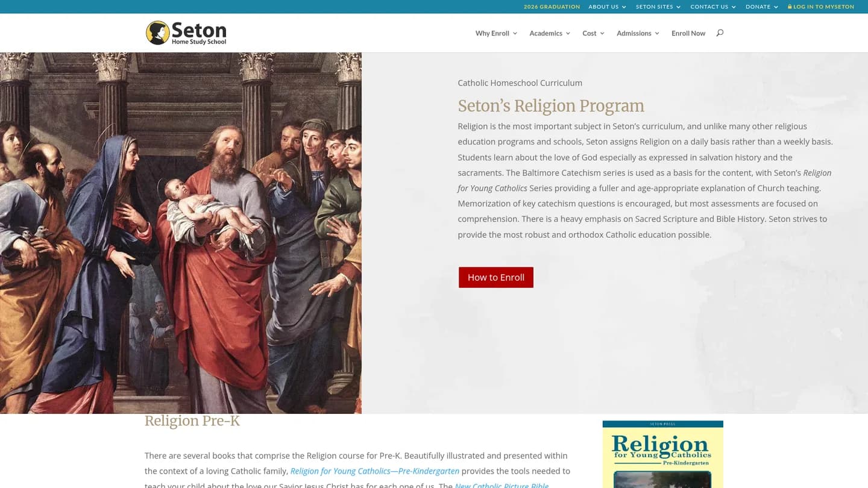868x488 pixels.
Task: Go to Enroll Now page
Action: pyautogui.click(x=688, y=33)
